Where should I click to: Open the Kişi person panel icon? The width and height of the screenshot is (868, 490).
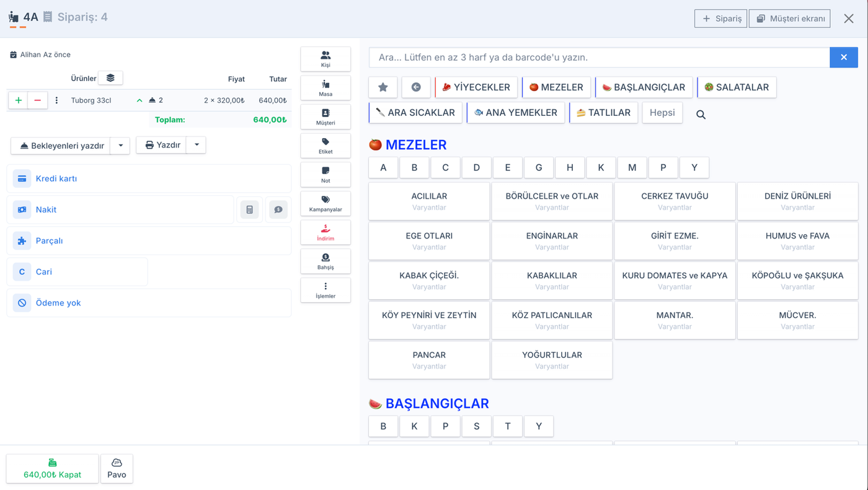(x=325, y=59)
